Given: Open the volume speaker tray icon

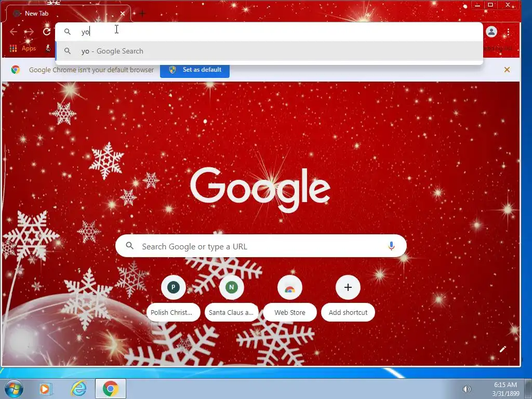Looking at the screenshot, I should 467,389.
